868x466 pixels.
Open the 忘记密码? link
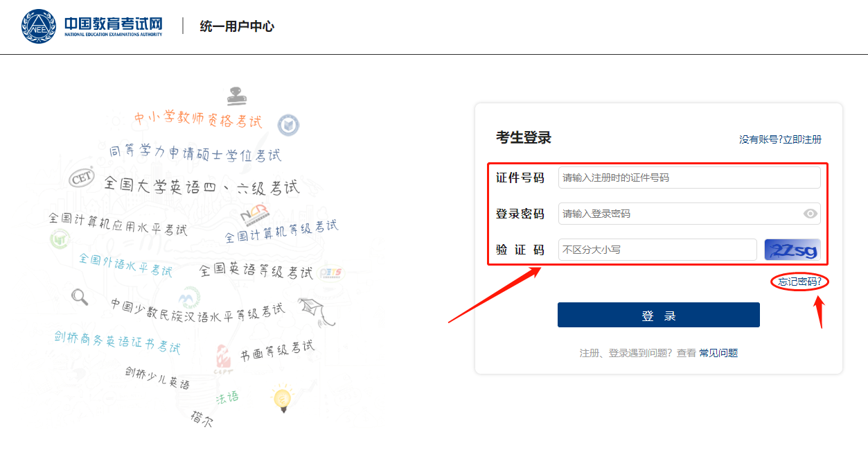pos(799,282)
